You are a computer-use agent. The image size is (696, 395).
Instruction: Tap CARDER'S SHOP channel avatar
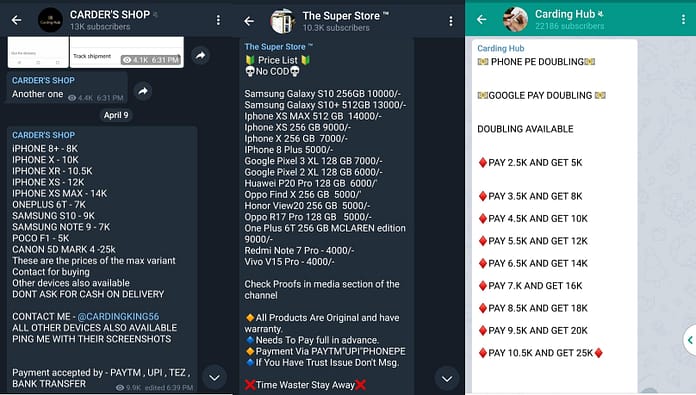(50, 20)
